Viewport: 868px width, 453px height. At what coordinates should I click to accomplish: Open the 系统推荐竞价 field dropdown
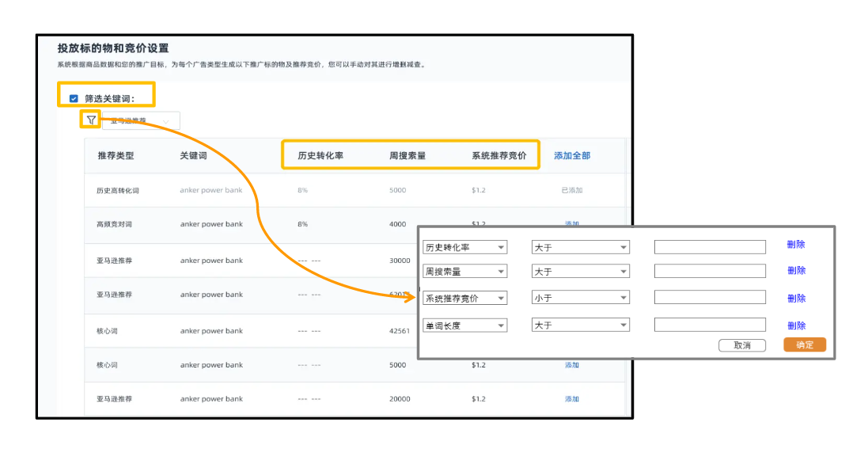point(464,298)
